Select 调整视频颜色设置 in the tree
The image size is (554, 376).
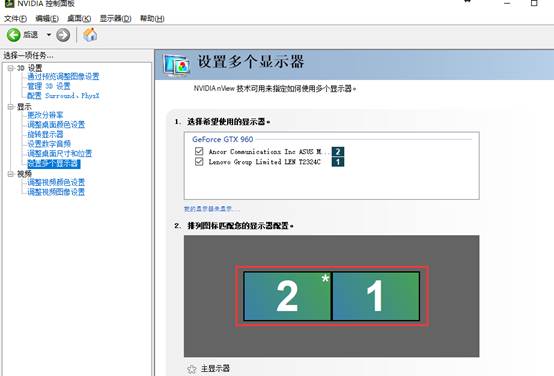pyautogui.click(x=56, y=182)
